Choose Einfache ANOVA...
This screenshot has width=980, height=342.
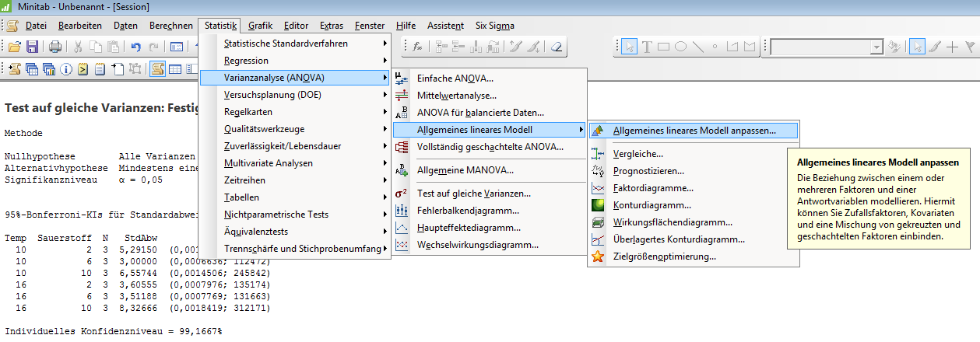tap(489, 79)
